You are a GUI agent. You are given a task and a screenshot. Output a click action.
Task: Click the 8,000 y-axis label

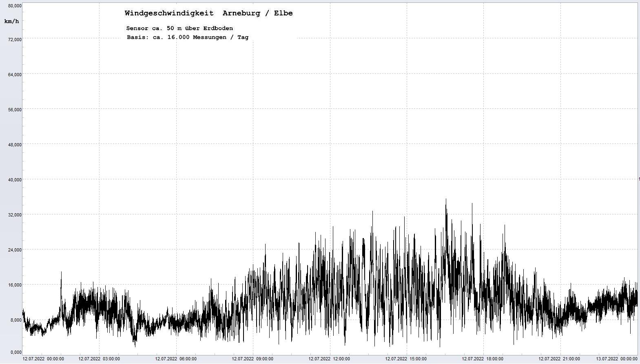[x=16, y=320]
